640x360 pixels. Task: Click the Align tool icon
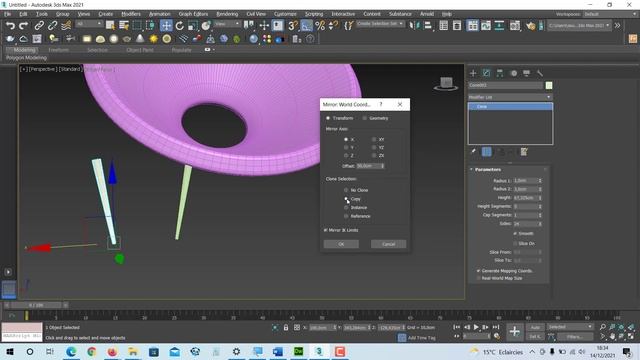tap(427, 26)
